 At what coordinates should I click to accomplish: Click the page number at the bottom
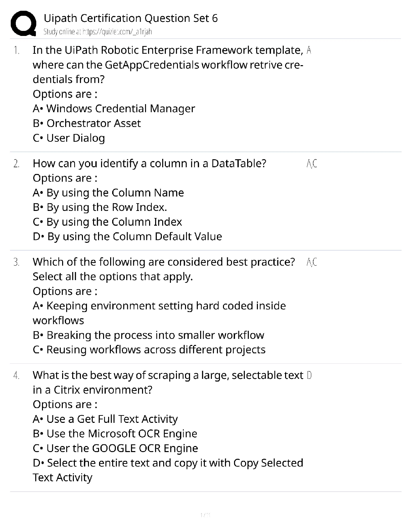pos(205,515)
